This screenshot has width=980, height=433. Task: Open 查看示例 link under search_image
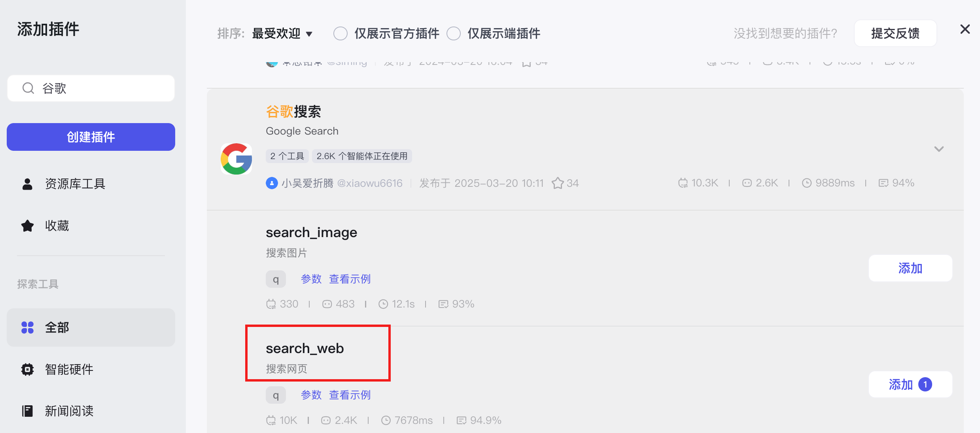(350, 279)
